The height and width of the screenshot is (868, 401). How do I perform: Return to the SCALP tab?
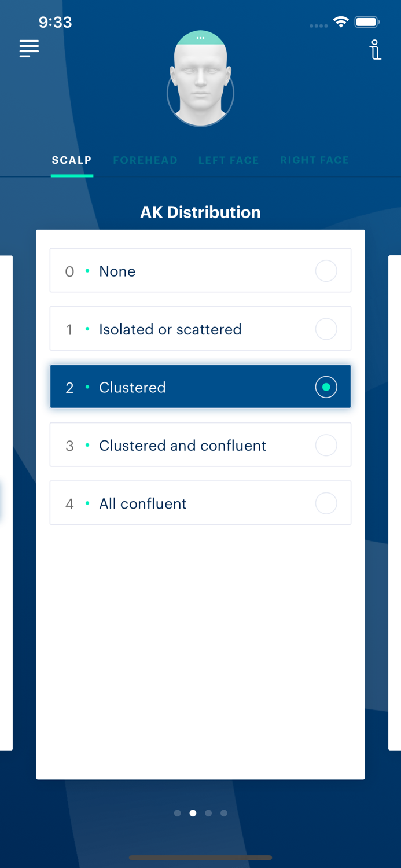pos(72,160)
